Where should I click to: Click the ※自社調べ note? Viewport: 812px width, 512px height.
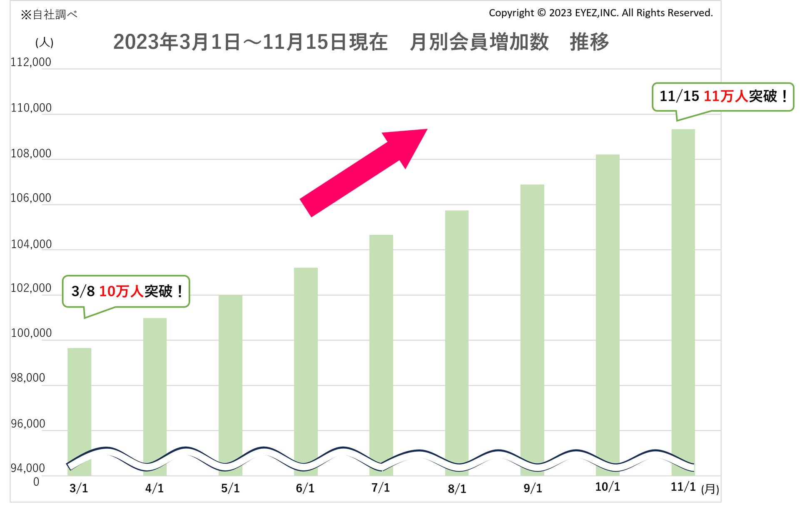coord(49,15)
